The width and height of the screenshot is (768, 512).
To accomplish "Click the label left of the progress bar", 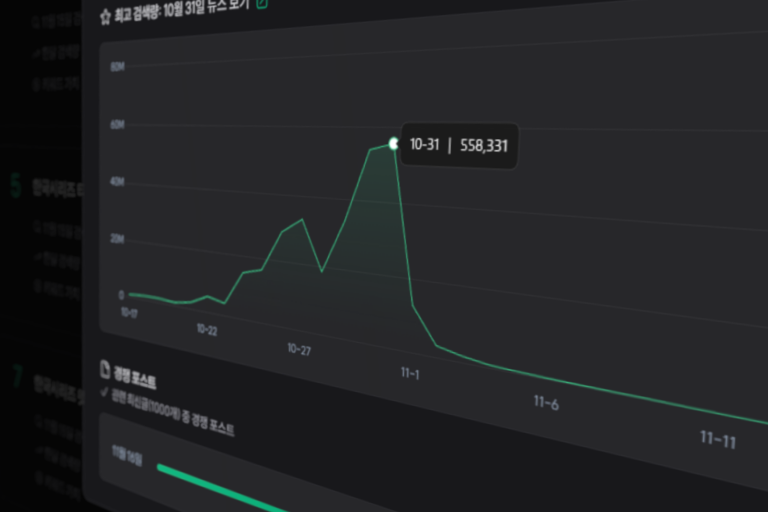I will 127,452.
